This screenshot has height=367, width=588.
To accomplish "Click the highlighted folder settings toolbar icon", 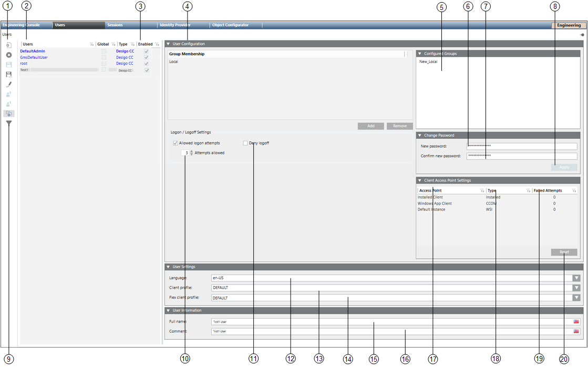I will pyautogui.click(x=9, y=113).
